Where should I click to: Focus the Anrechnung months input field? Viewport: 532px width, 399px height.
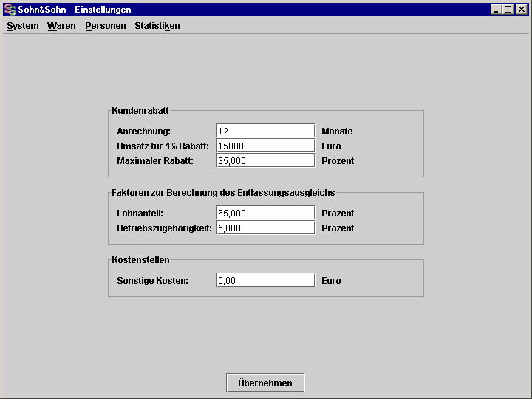coord(266,131)
